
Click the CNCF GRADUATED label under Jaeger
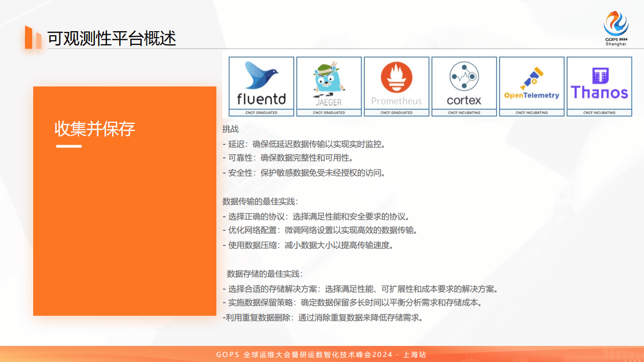click(329, 113)
